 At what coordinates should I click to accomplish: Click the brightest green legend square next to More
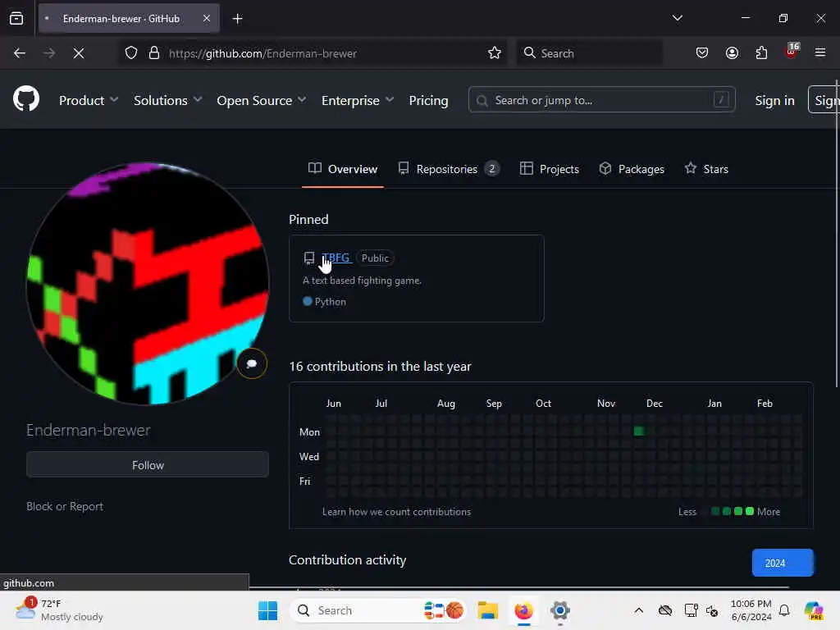pos(750,511)
